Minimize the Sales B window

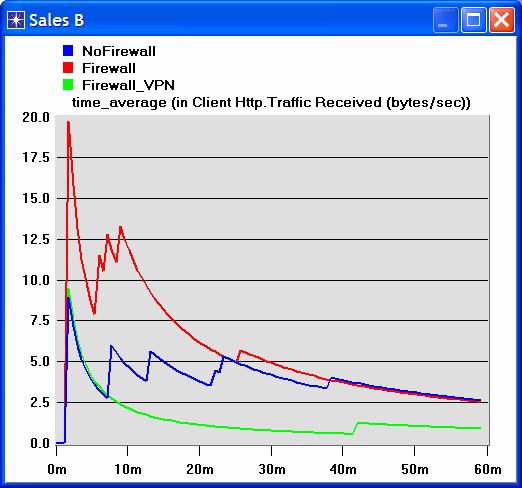tap(446, 20)
